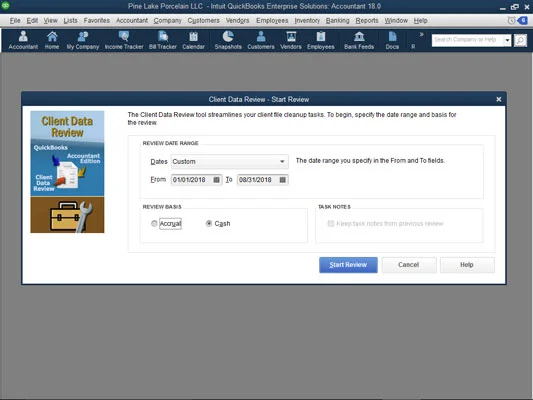Open the File menu
The width and height of the screenshot is (533, 400).
tap(15, 20)
